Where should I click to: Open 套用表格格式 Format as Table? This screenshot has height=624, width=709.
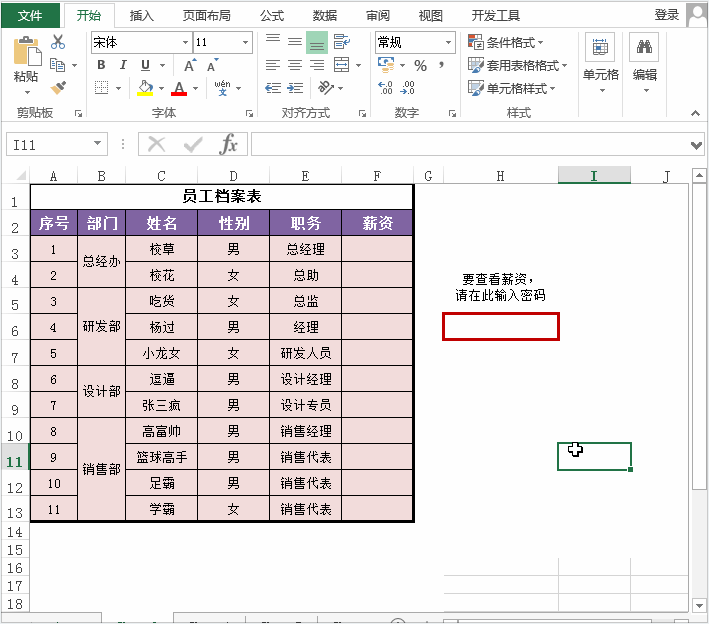coord(517,65)
